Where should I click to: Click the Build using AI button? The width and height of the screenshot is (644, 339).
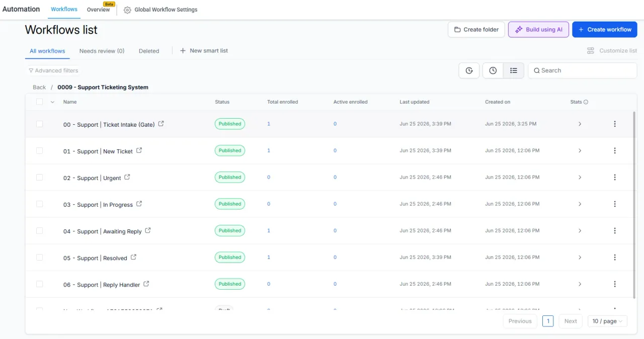pyautogui.click(x=539, y=30)
